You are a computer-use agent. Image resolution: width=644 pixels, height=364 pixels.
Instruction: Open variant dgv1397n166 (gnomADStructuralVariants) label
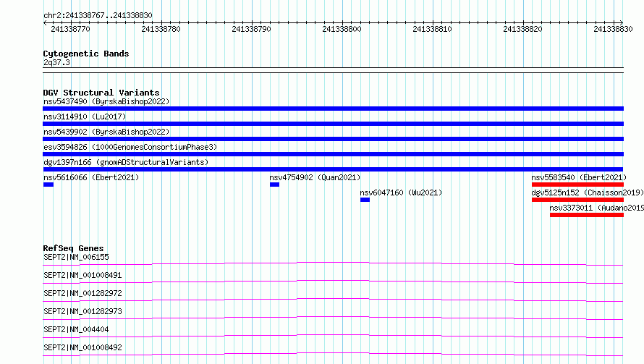[x=126, y=162]
